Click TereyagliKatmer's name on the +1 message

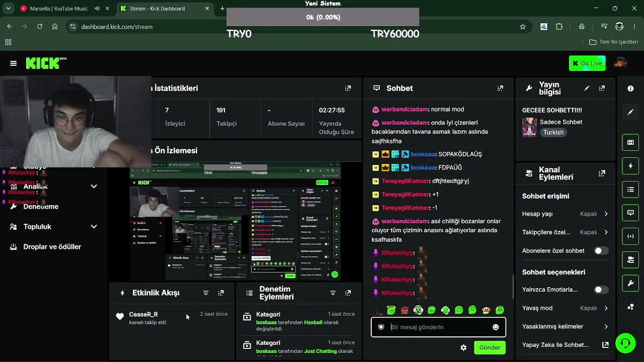[406, 194]
